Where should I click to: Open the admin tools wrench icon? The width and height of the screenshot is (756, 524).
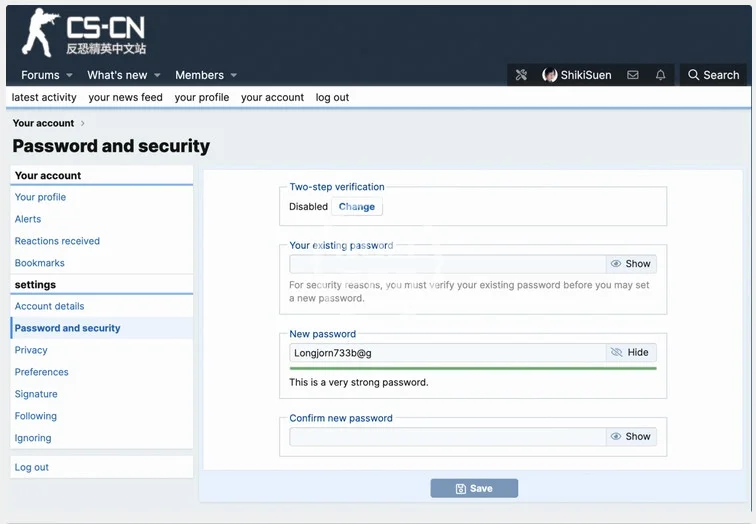point(521,75)
